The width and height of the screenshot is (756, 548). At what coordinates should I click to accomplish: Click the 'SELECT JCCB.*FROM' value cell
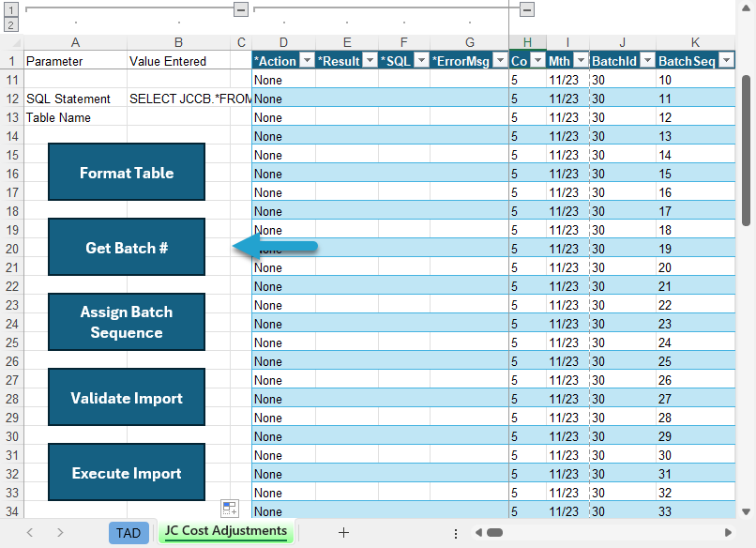pyautogui.click(x=178, y=99)
